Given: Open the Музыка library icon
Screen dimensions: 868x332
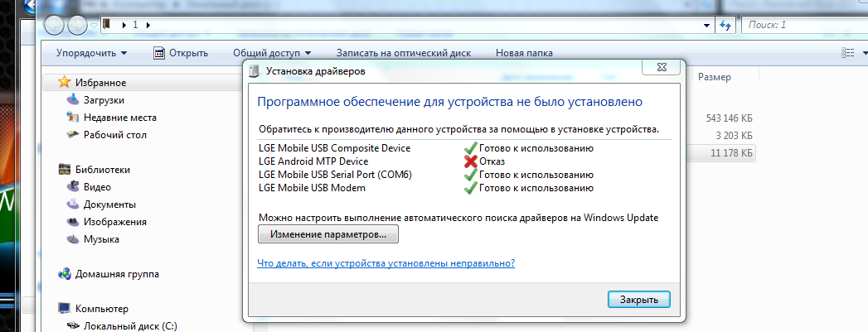Looking at the screenshot, I should point(73,239).
